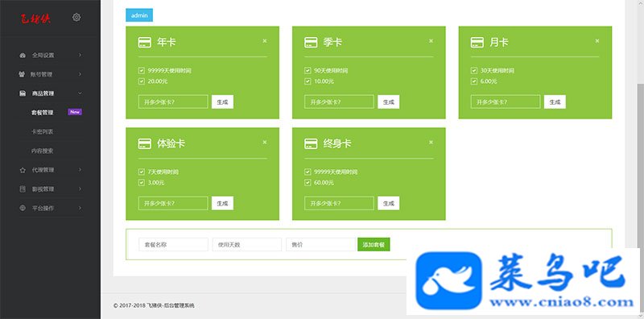The image size is (644, 319).
Task: Focus 开多少张卡 field in 季卡
Action: click(x=339, y=102)
